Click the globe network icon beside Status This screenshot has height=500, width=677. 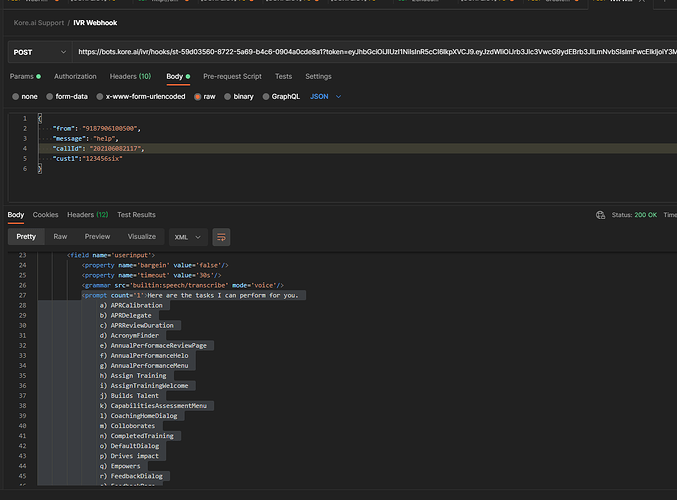click(x=600, y=214)
